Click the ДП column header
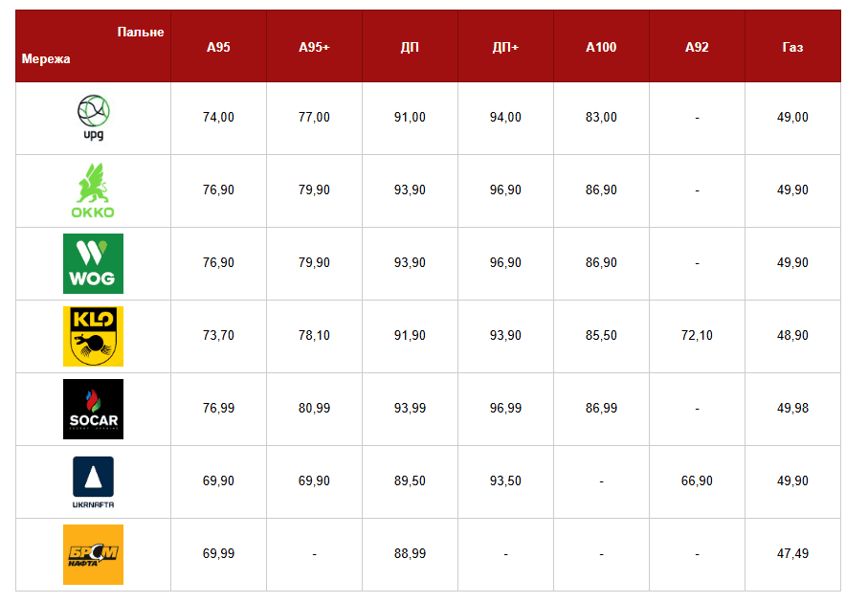The height and width of the screenshot is (603, 868). click(x=410, y=47)
